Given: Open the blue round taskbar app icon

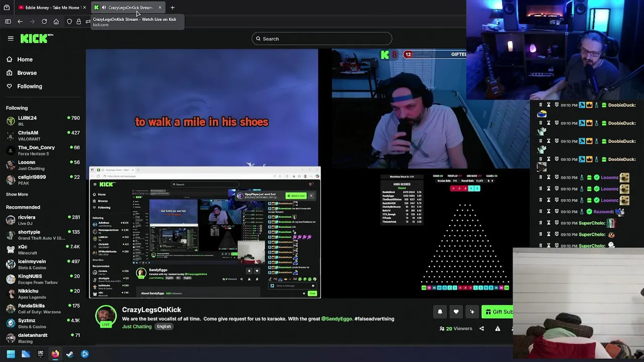Looking at the screenshot, I should click(85, 354).
